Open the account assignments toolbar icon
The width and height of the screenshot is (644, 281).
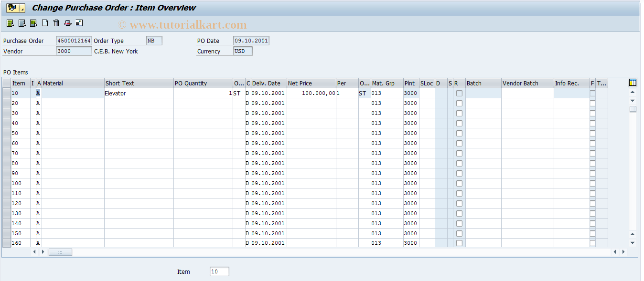(x=33, y=23)
